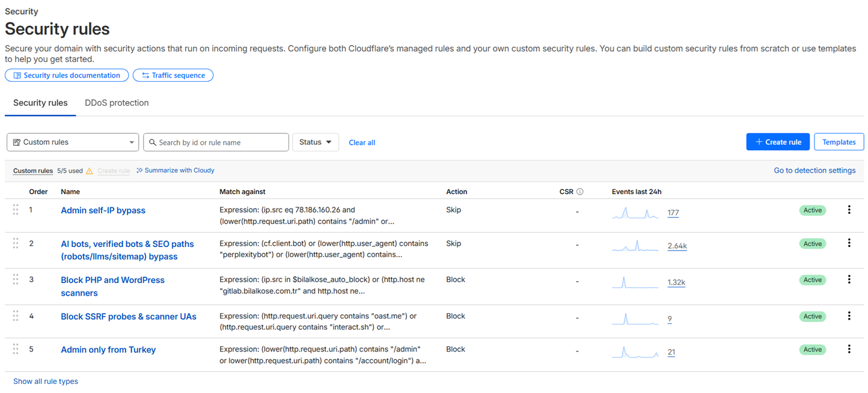Open the Block PHP and WordPress scanners rule
Image resolution: width=868 pixels, height=393 pixels.
coord(112,287)
